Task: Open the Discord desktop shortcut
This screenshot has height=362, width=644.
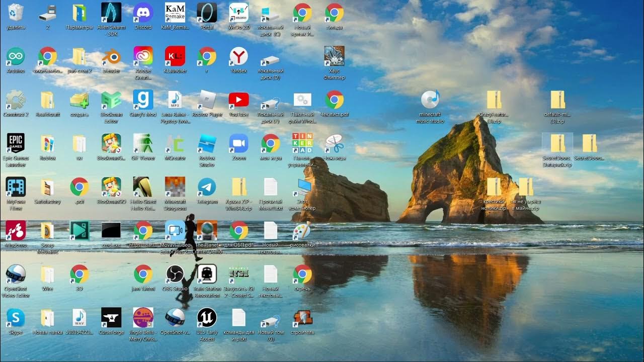Action: tap(143, 13)
